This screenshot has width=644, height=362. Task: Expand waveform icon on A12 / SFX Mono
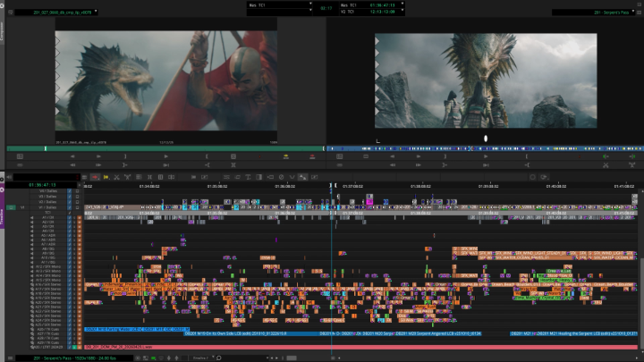pos(32,266)
